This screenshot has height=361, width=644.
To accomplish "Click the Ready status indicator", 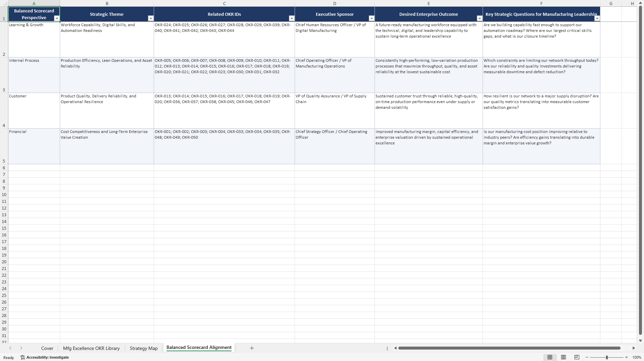I will 9,358.
